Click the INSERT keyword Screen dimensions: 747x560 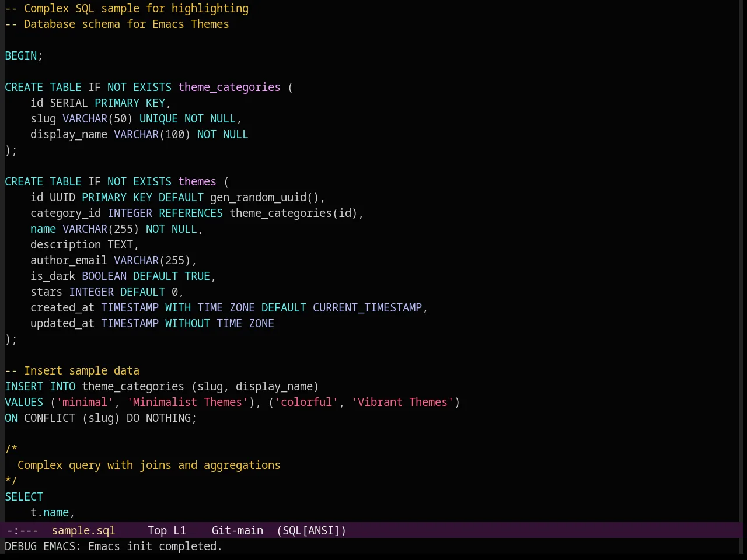click(x=24, y=386)
